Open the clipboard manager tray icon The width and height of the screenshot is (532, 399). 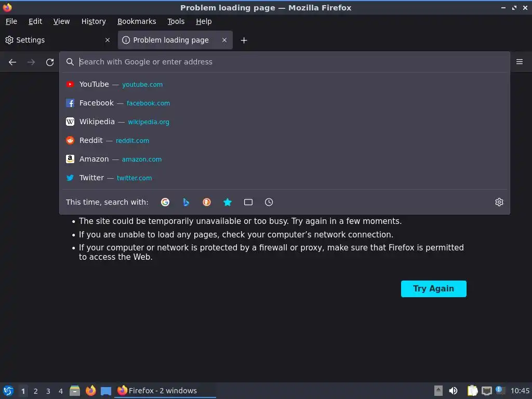(472, 391)
